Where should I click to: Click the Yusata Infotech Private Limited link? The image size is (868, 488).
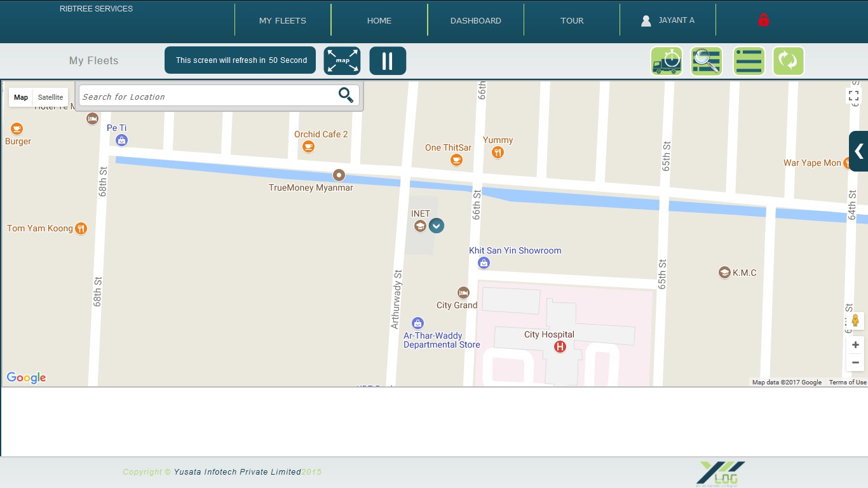[238, 471]
